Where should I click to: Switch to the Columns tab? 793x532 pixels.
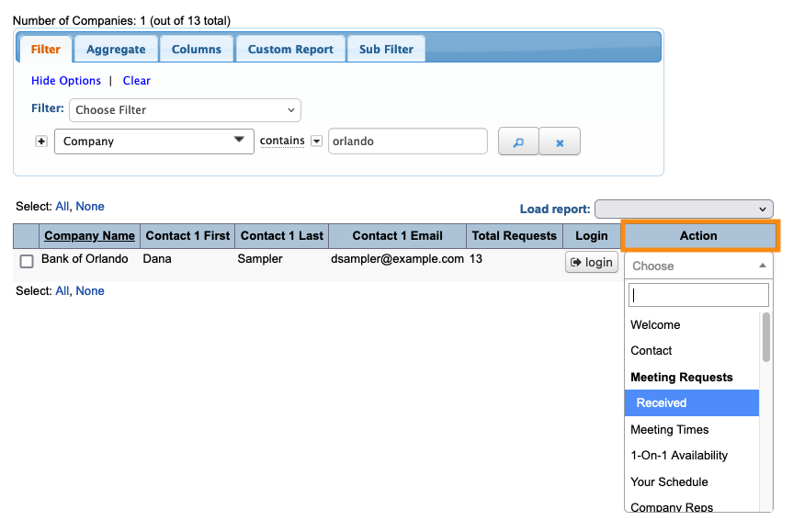tap(197, 50)
